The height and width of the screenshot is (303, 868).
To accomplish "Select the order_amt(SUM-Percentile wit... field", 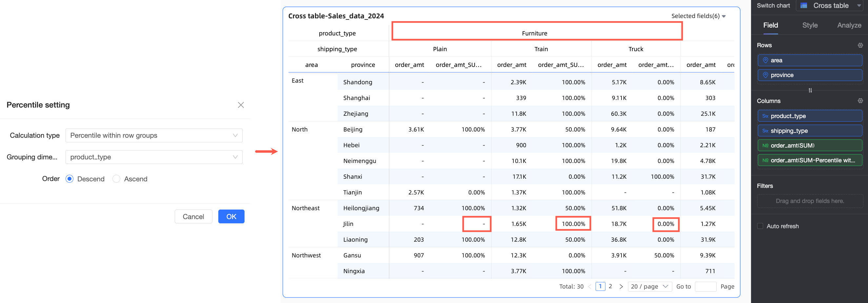I will 810,160.
